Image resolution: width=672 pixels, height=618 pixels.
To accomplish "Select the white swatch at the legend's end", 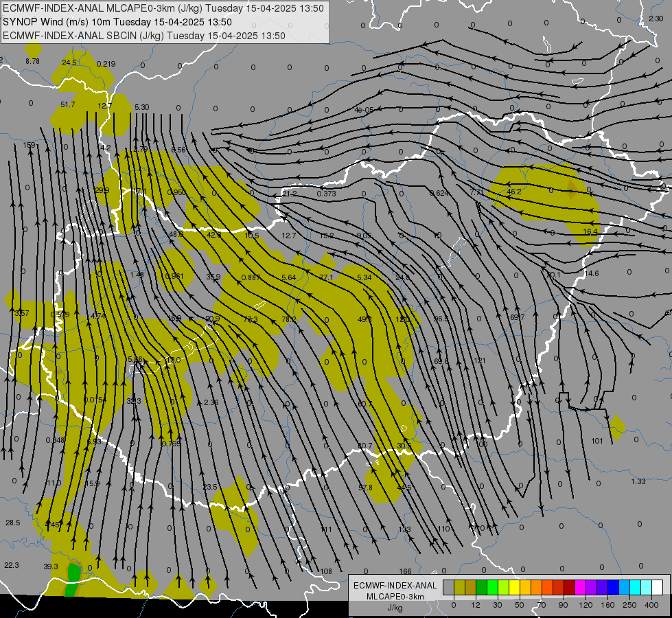I will [658, 588].
